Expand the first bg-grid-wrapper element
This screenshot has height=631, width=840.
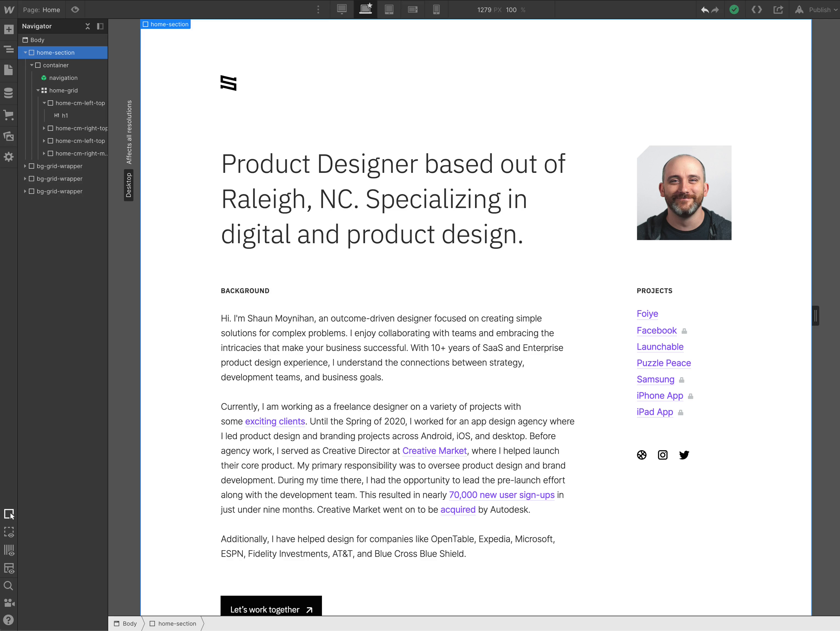(25, 166)
